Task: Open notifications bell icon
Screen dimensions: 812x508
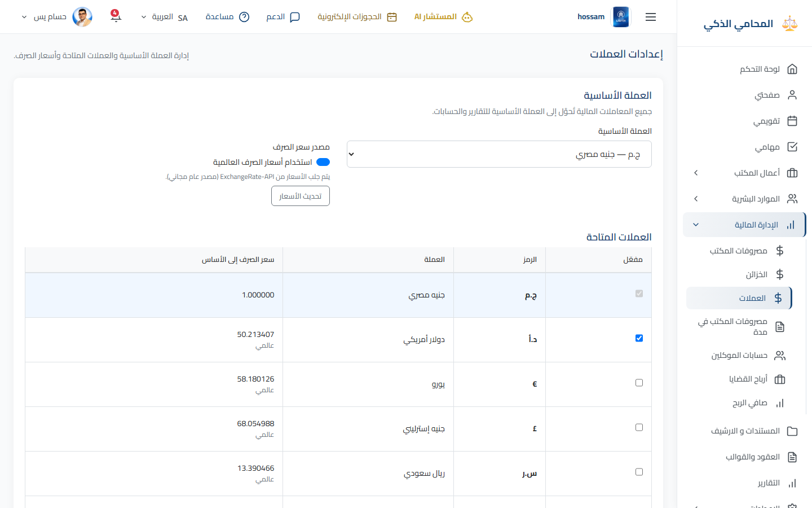Action: (x=116, y=16)
